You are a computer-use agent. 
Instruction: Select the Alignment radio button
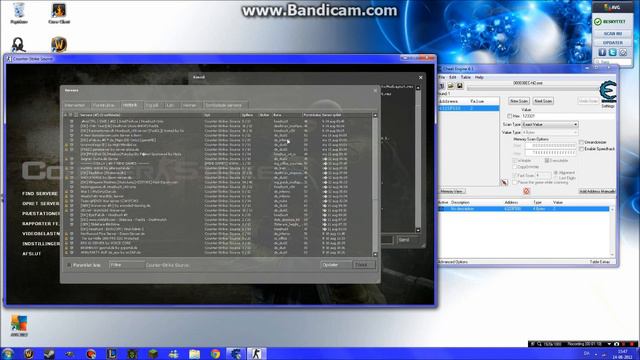click(x=556, y=173)
